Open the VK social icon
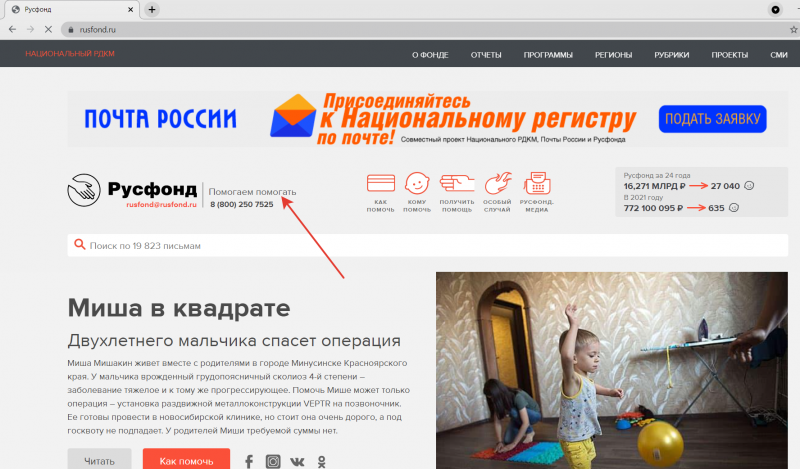800x469 pixels. click(297, 462)
